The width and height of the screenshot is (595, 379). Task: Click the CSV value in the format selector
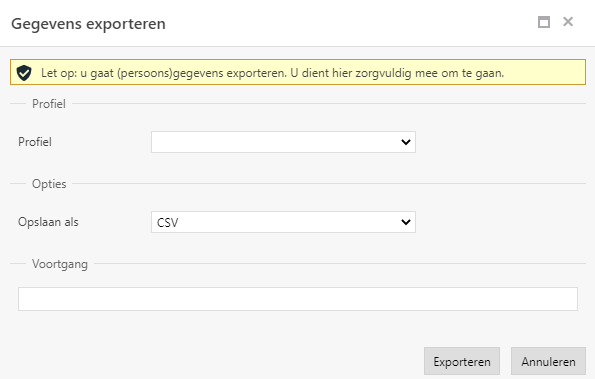tap(167, 222)
